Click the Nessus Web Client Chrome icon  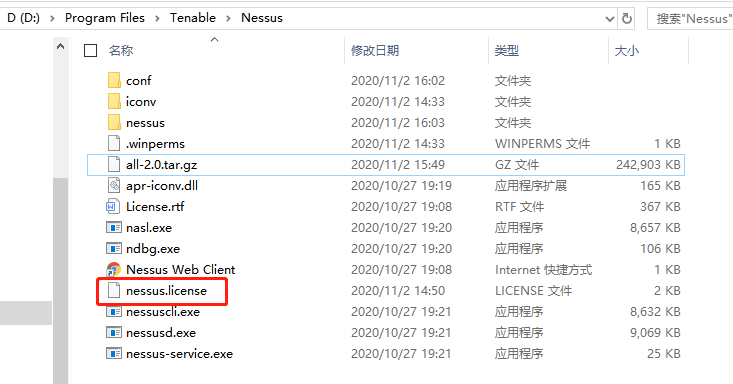114,269
